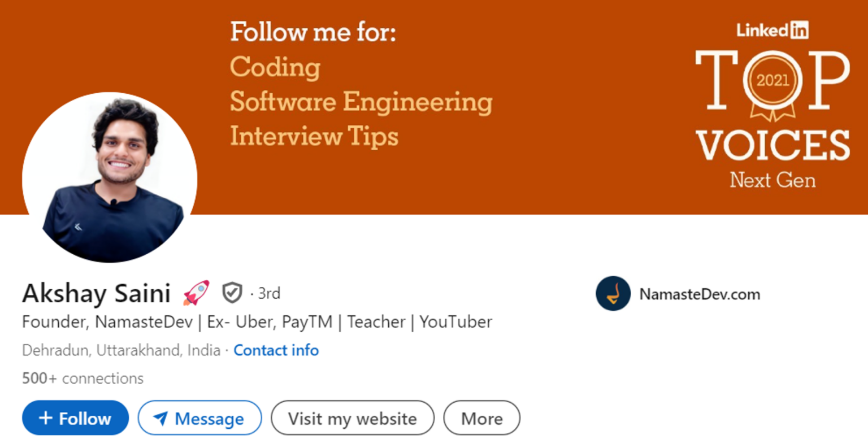Image resolution: width=868 pixels, height=448 pixels.
Task: Open the NamasteDev.com company logo
Action: (x=613, y=294)
